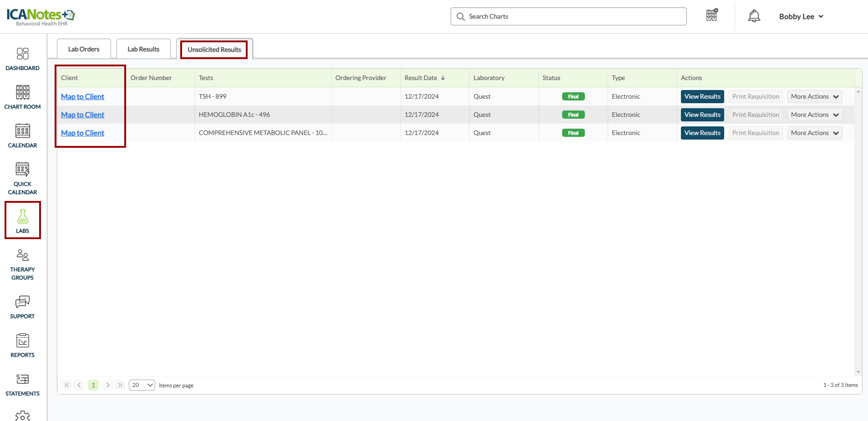Expand More Actions for TSH - 899
Screen dimensions: 868x421
coord(814,96)
